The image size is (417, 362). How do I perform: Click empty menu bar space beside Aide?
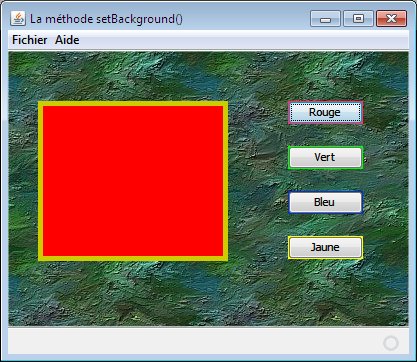click(243, 40)
